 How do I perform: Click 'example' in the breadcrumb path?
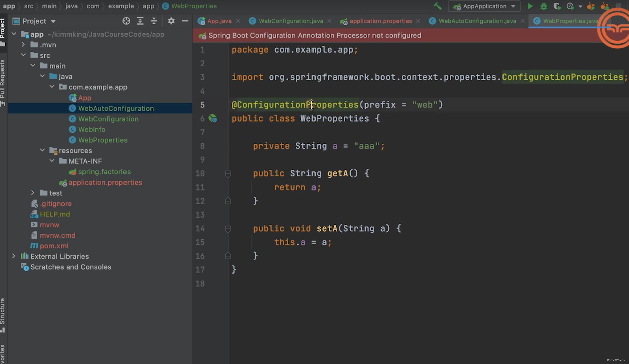[121, 6]
